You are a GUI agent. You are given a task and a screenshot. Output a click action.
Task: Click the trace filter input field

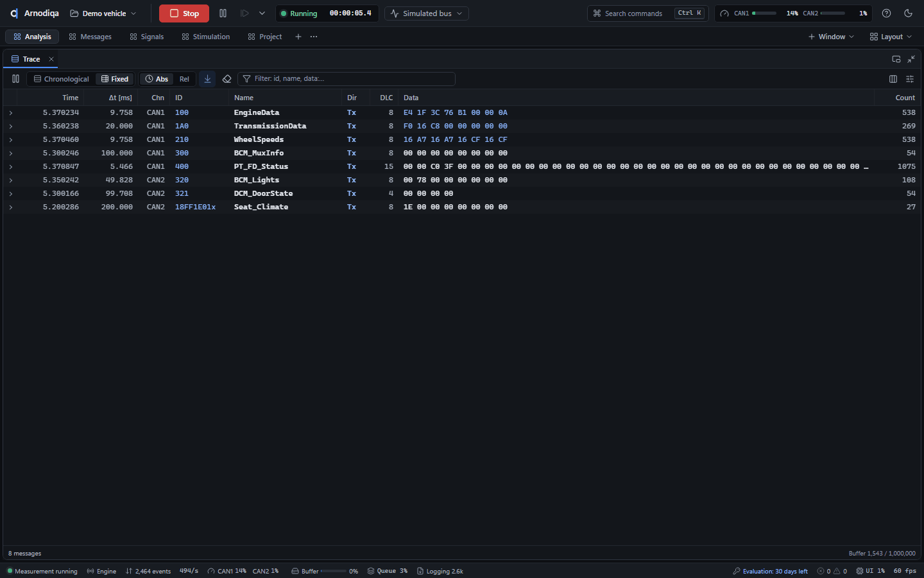(346, 79)
